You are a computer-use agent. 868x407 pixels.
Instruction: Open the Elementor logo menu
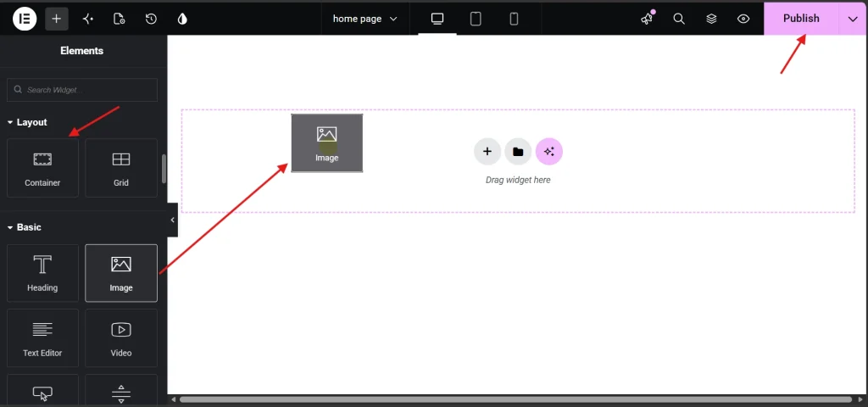(x=25, y=19)
